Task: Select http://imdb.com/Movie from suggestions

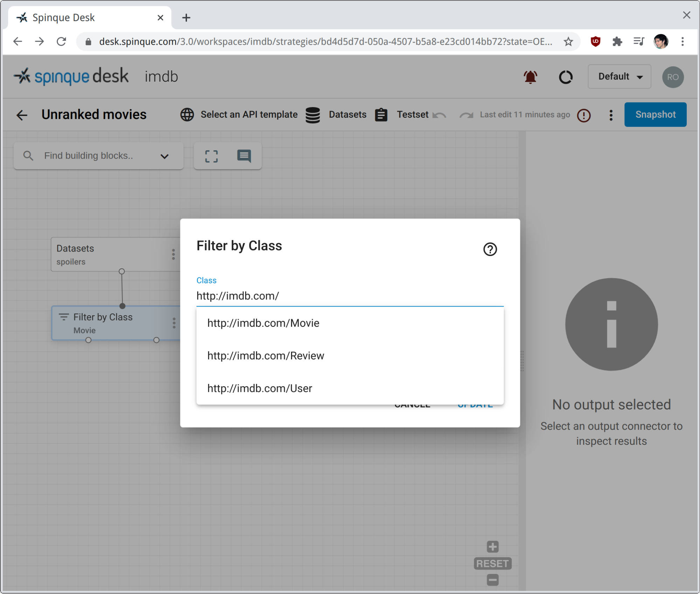Action: coord(350,323)
